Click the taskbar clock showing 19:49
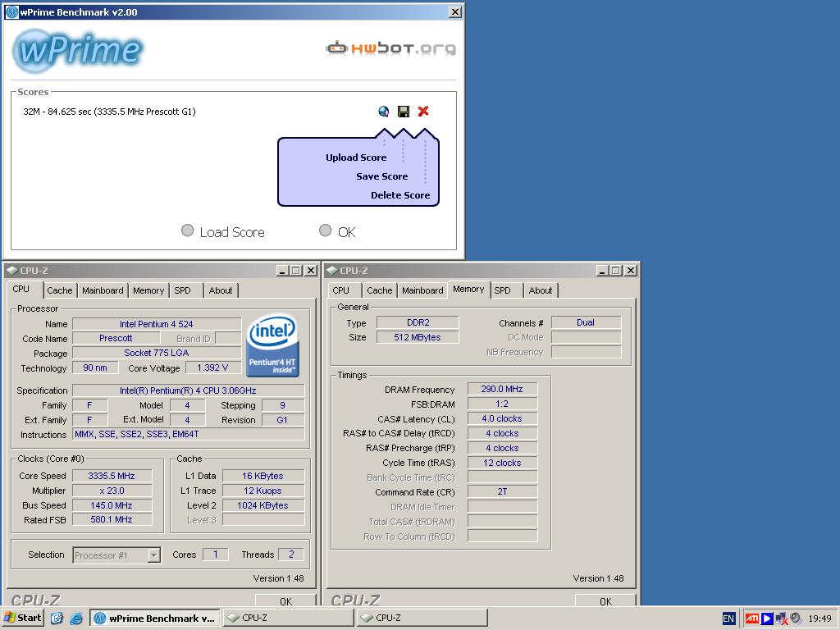This screenshot has height=630, width=840. pos(819,619)
